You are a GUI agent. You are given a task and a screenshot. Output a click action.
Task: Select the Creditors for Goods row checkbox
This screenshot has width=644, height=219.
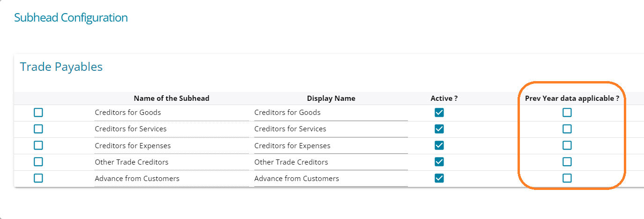[x=38, y=113]
